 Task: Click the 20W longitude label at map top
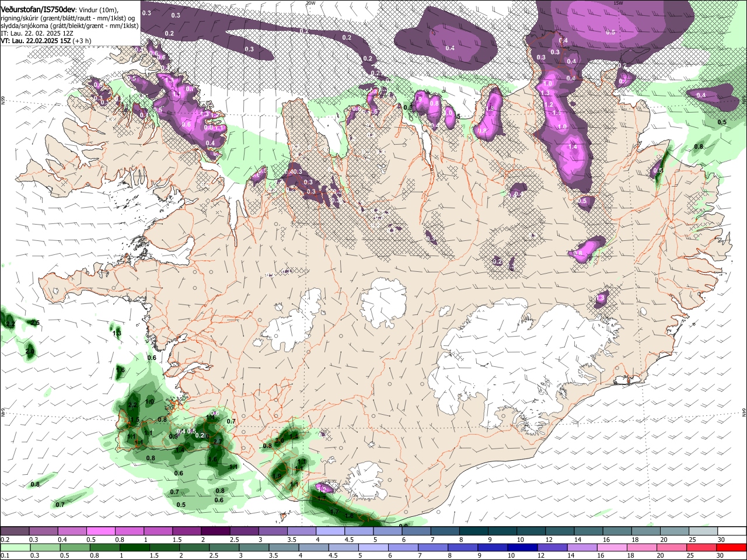(x=310, y=3)
